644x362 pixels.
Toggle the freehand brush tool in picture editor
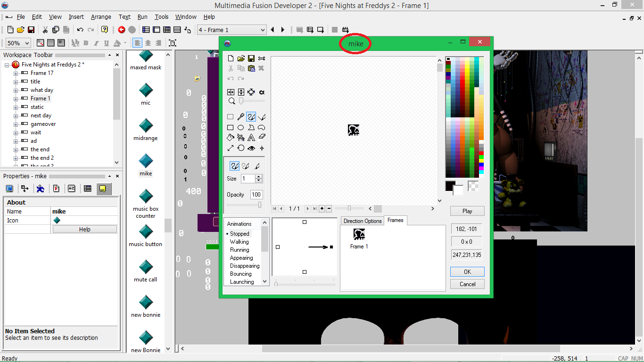[251, 116]
